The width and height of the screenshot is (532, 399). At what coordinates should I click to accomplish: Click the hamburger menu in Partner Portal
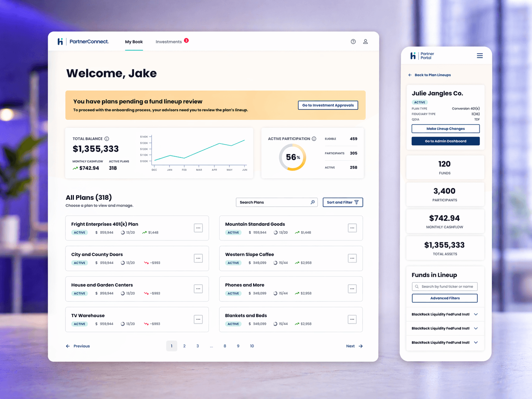[x=479, y=56]
